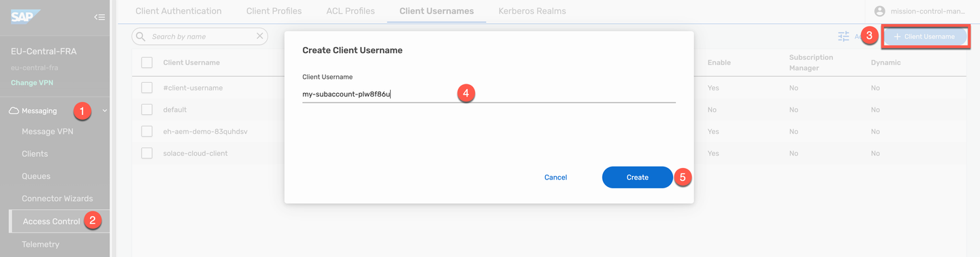Select the Client Usernames tab

coord(436,11)
